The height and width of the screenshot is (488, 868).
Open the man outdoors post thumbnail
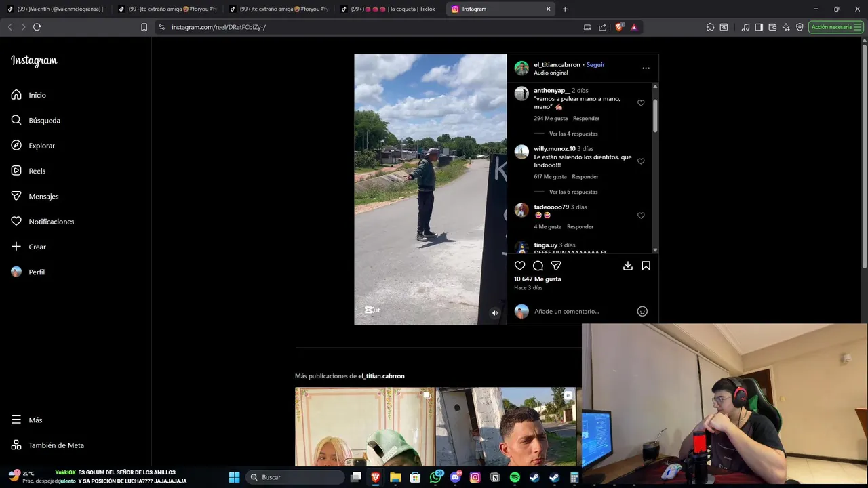pos(506,427)
